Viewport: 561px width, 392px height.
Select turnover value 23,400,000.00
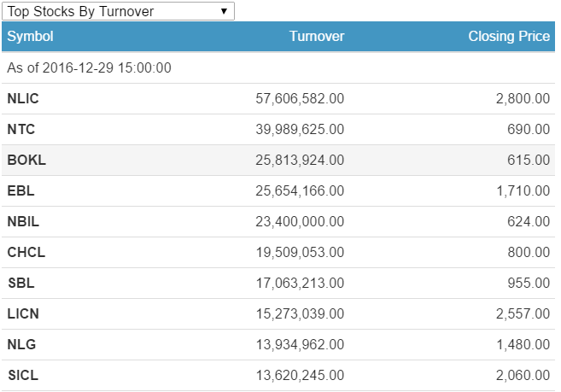pyautogui.click(x=300, y=221)
